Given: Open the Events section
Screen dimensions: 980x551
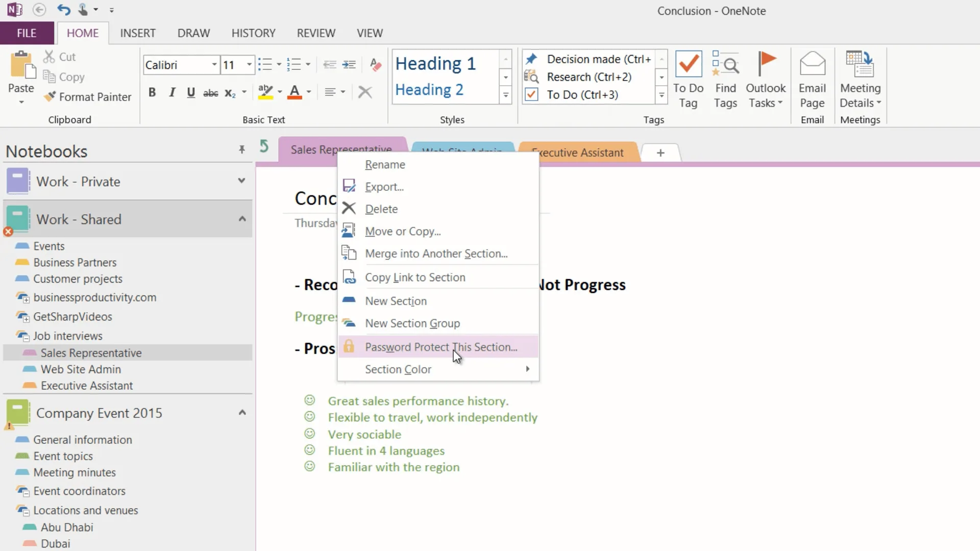Looking at the screenshot, I should [48, 246].
